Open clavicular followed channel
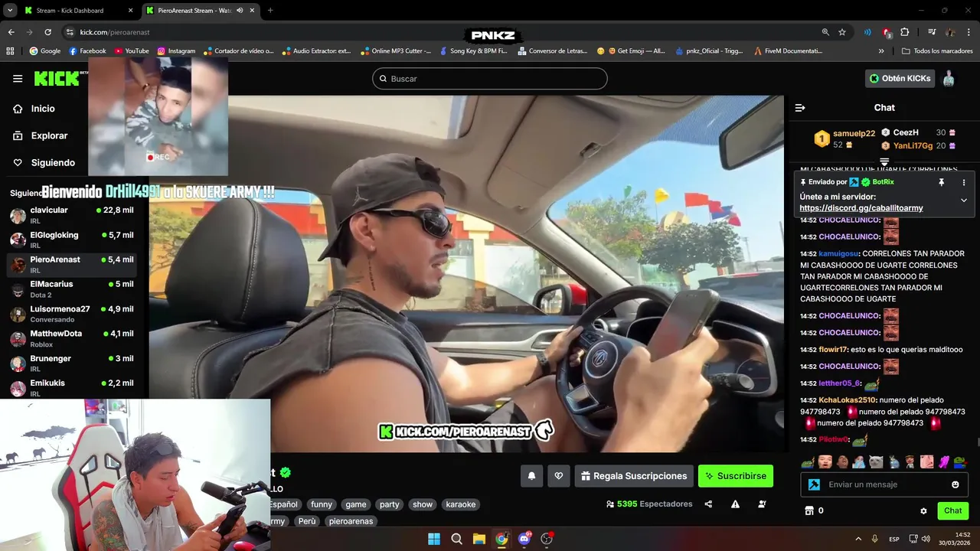 73,215
